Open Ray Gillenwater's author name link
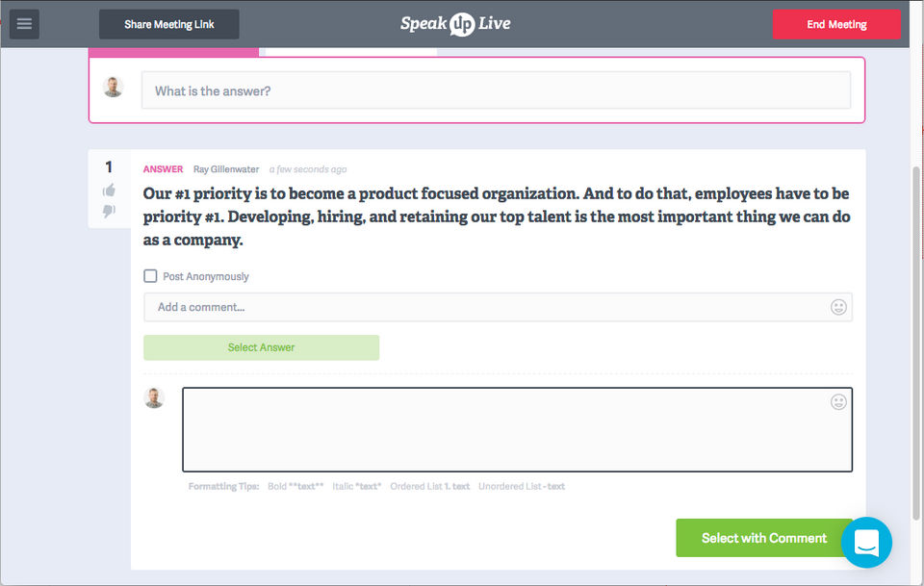 coord(226,169)
